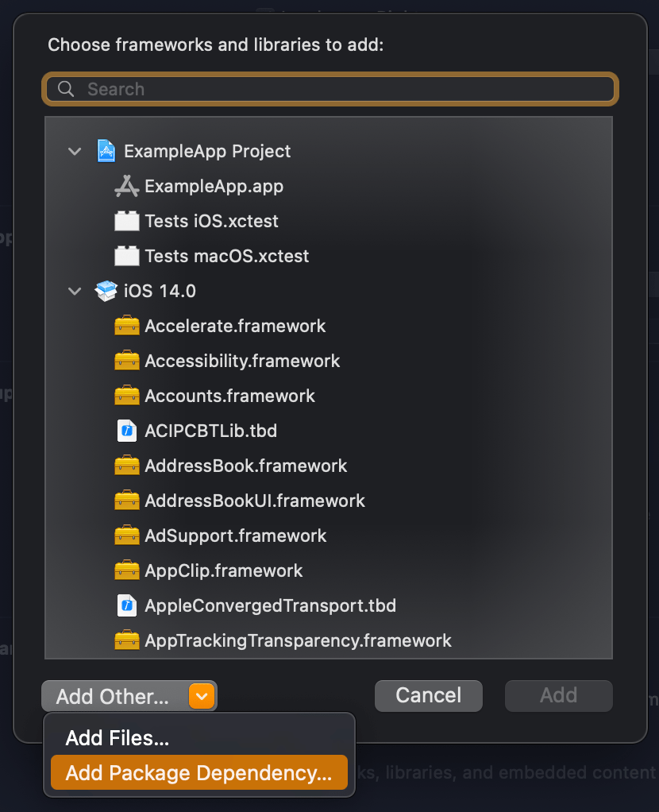The width and height of the screenshot is (659, 812).
Task: Choose Add Files from the menu
Action: tap(118, 739)
